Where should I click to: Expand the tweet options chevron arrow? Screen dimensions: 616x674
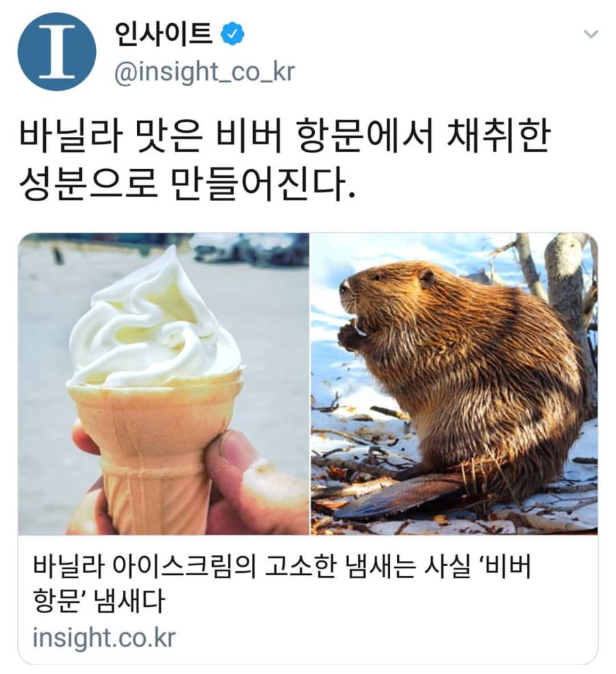591,34
